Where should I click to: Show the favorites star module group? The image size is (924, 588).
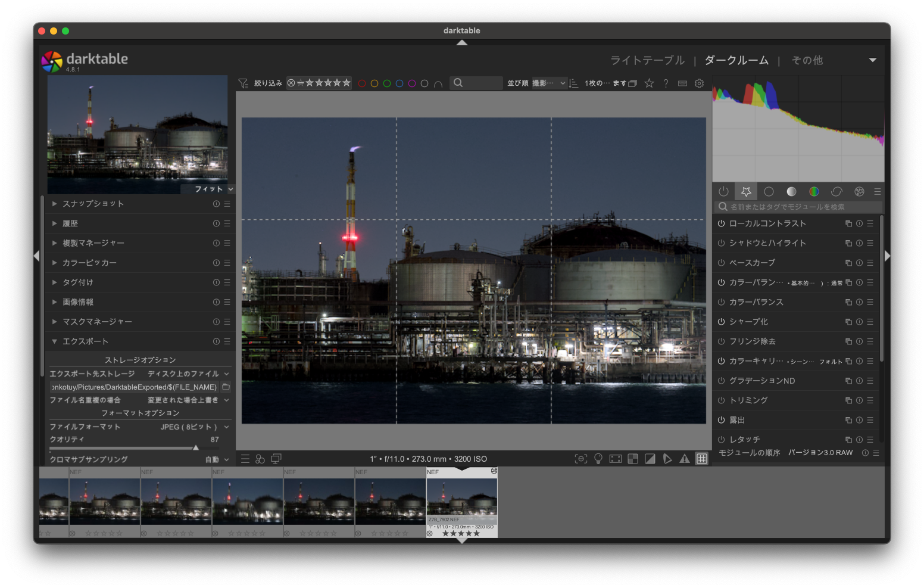(x=746, y=191)
